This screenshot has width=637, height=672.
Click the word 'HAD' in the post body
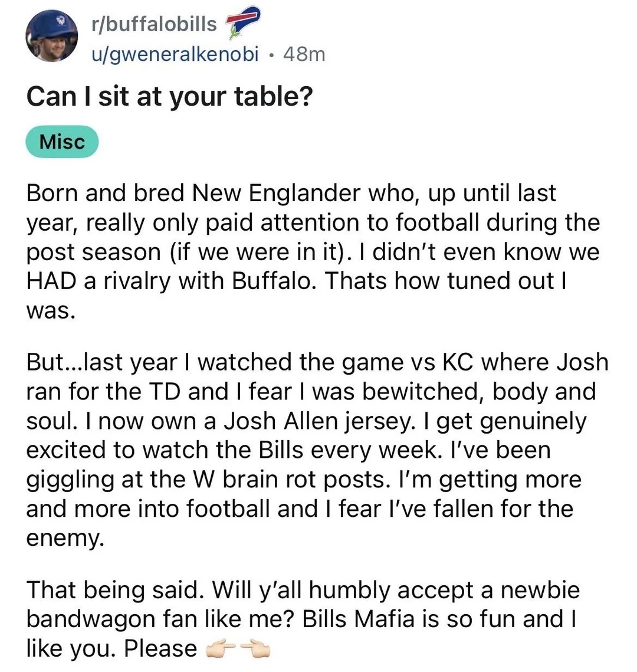click(51, 281)
